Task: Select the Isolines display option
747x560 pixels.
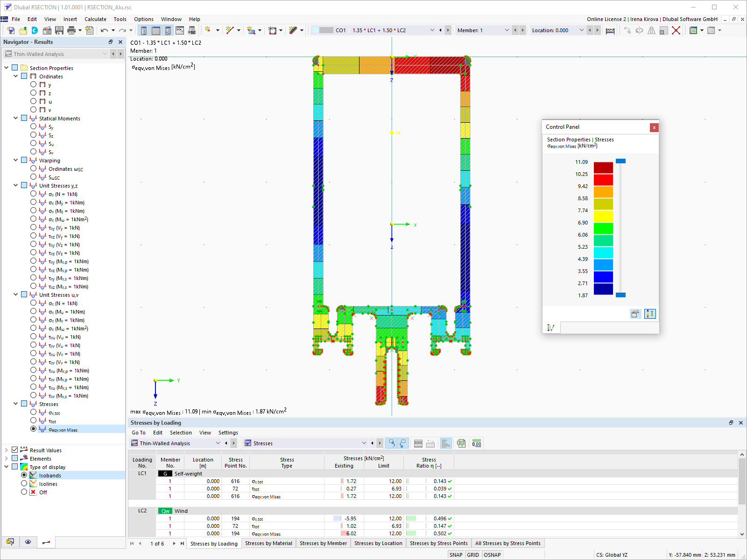Action: coord(24,483)
